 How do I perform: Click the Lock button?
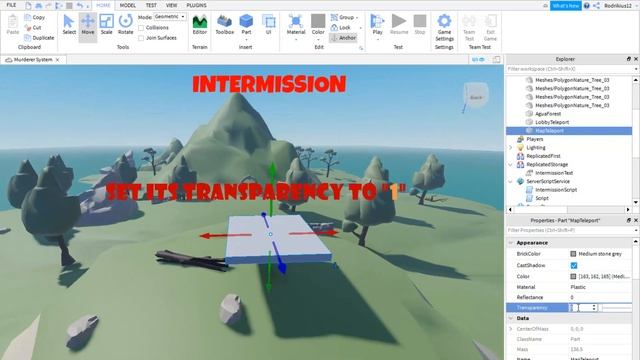click(x=341, y=27)
